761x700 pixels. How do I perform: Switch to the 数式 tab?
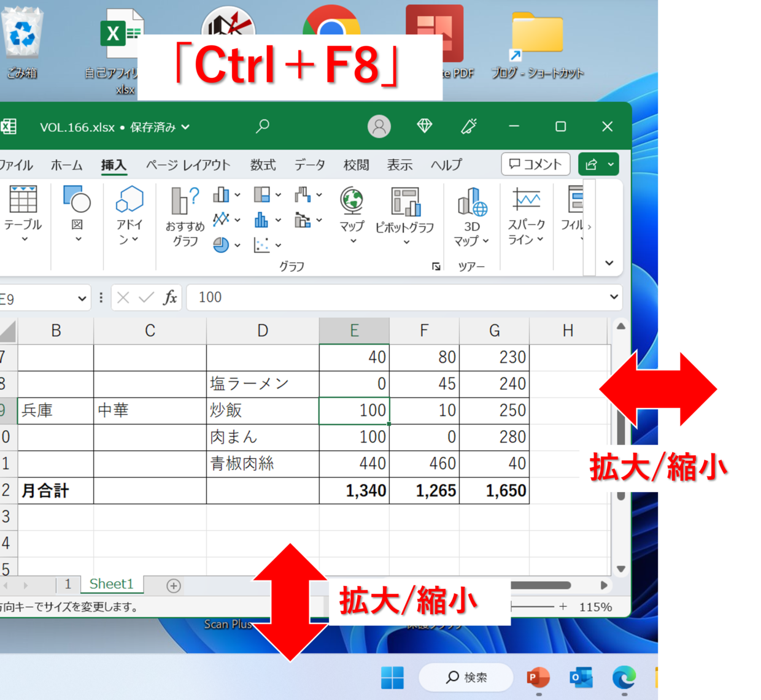[x=263, y=165]
